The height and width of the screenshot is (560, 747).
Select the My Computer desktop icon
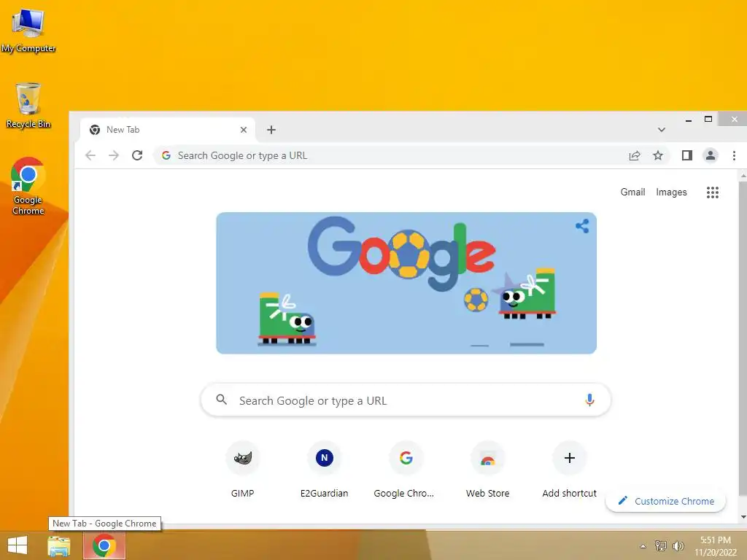(28, 31)
